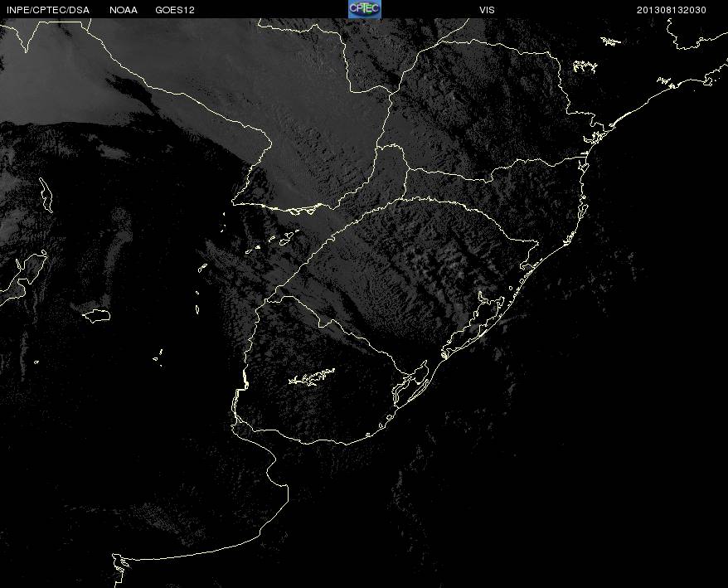
Task: Select the southern tip of Uruguay's coastline
Action: tap(348, 443)
